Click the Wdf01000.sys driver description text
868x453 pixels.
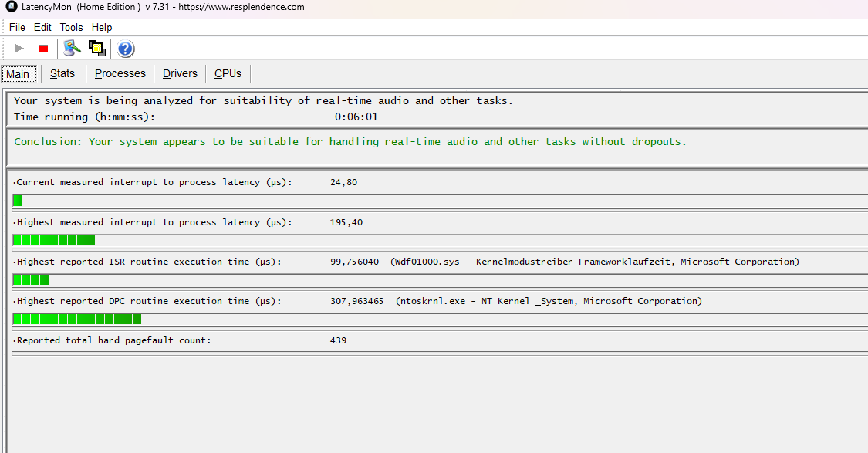pos(595,262)
